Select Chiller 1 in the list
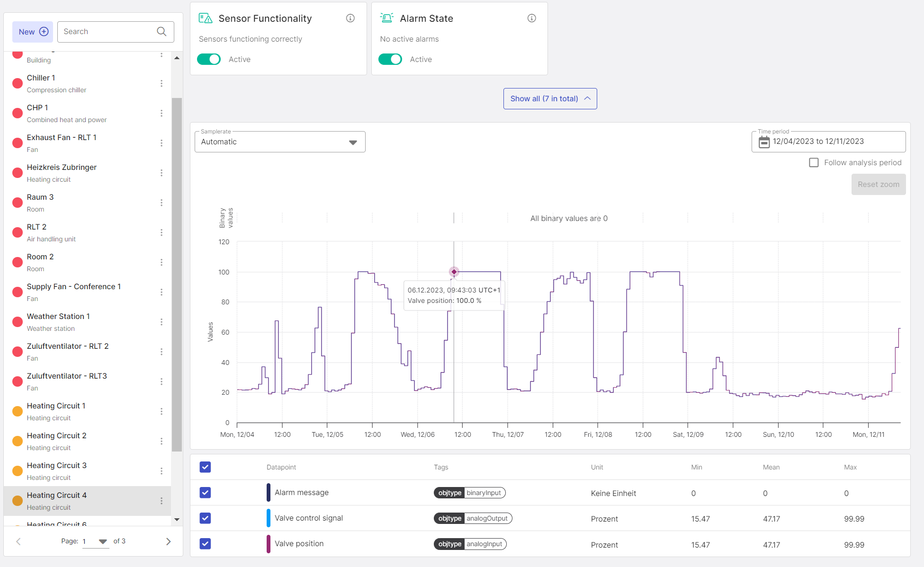This screenshot has width=924, height=567. click(x=88, y=83)
